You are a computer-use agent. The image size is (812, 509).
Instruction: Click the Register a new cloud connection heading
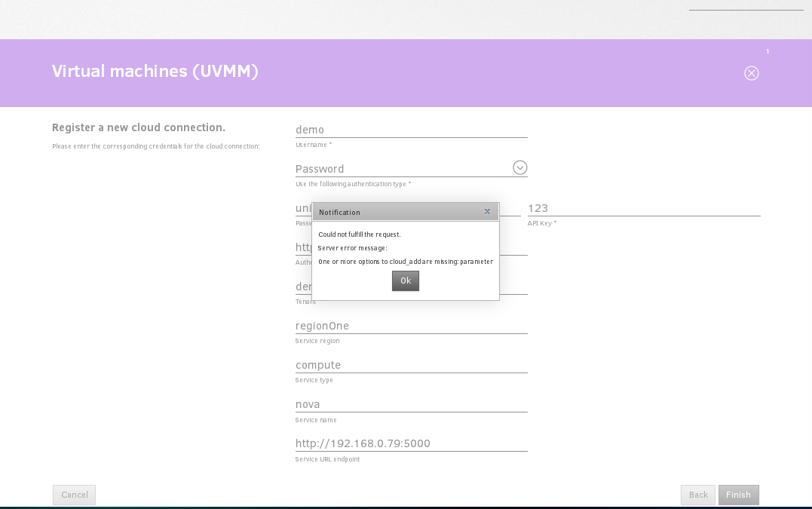(x=139, y=127)
